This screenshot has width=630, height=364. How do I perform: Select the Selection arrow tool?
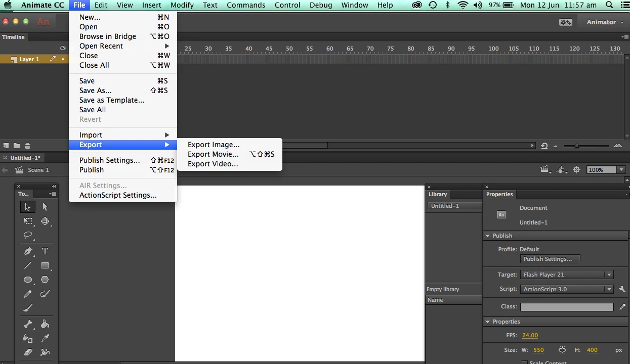point(27,207)
